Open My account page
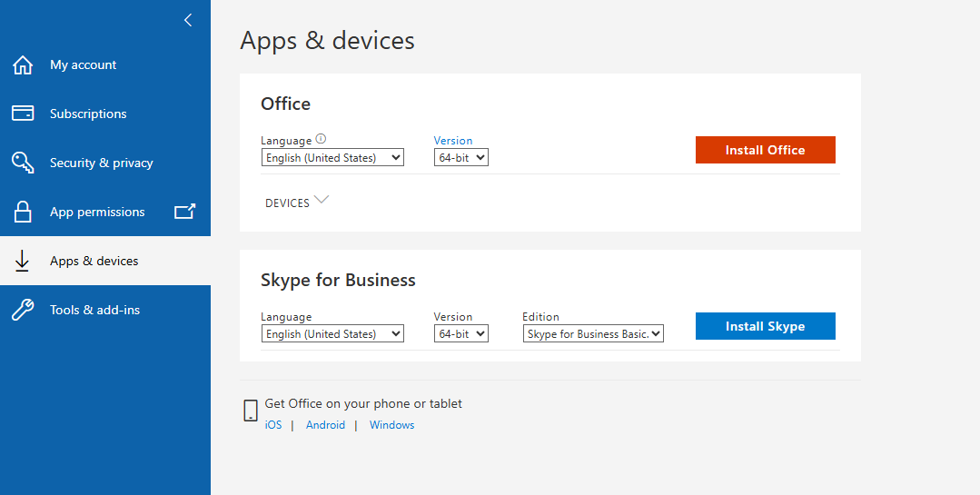Image resolution: width=980 pixels, height=495 pixels. 84,65
